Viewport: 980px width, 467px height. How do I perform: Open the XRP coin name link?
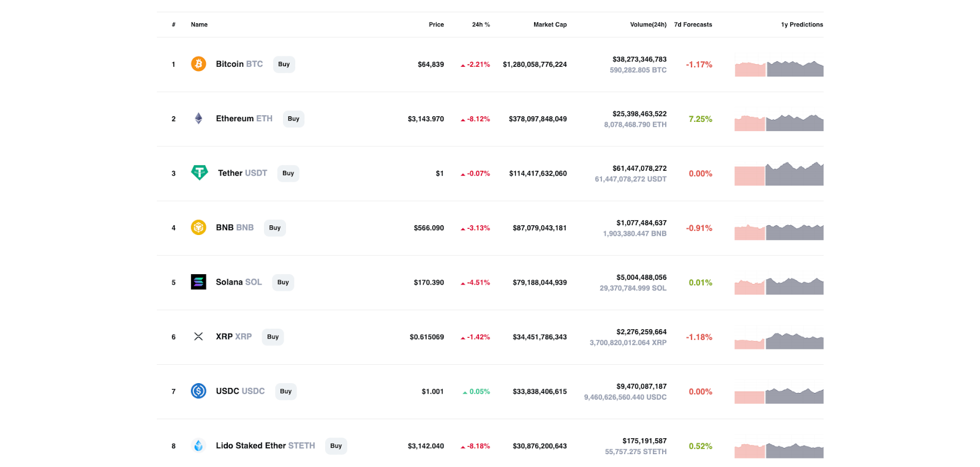[233, 336]
